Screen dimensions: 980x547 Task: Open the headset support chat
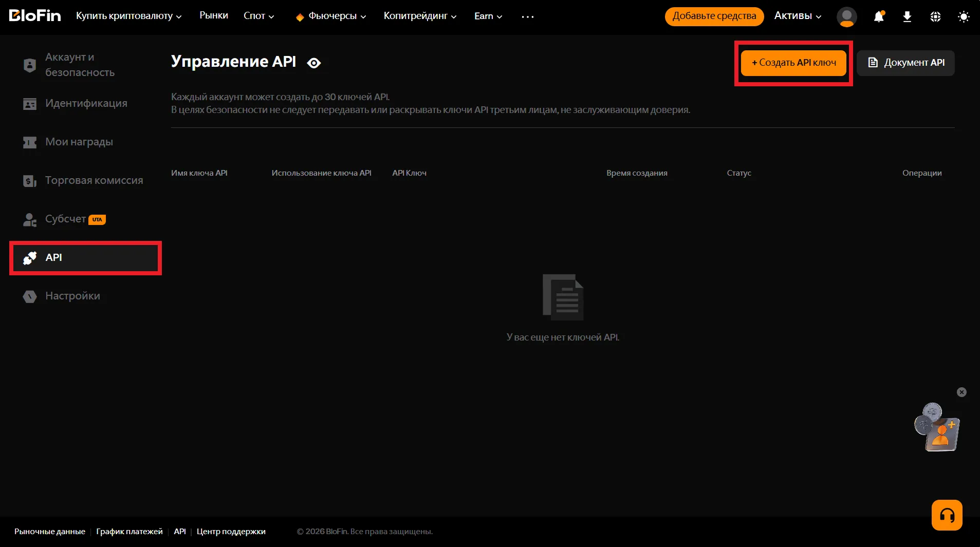[947, 515]
